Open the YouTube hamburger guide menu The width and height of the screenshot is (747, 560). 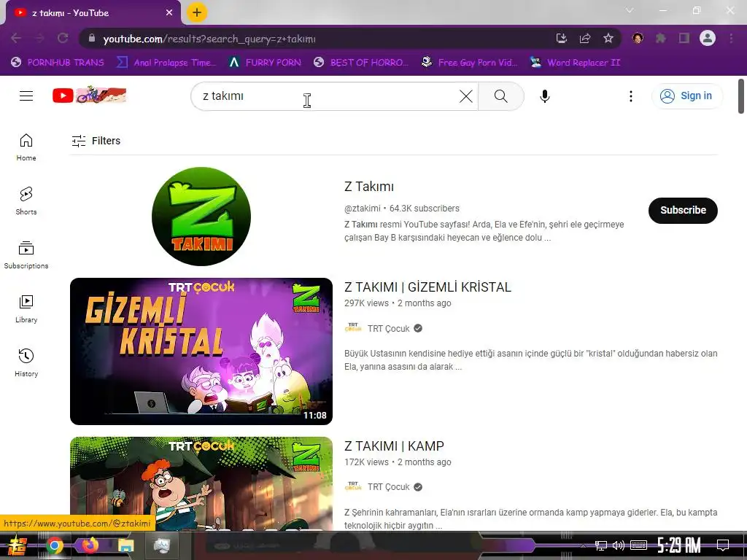coord(26,96)
